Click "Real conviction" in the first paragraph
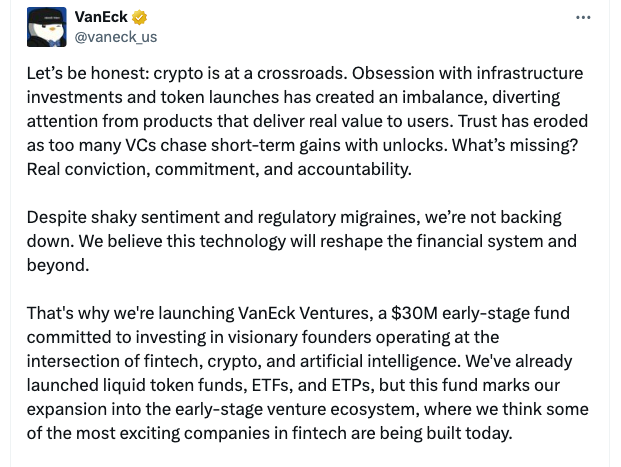Screen dimensions: 621x467 (88, 169)
